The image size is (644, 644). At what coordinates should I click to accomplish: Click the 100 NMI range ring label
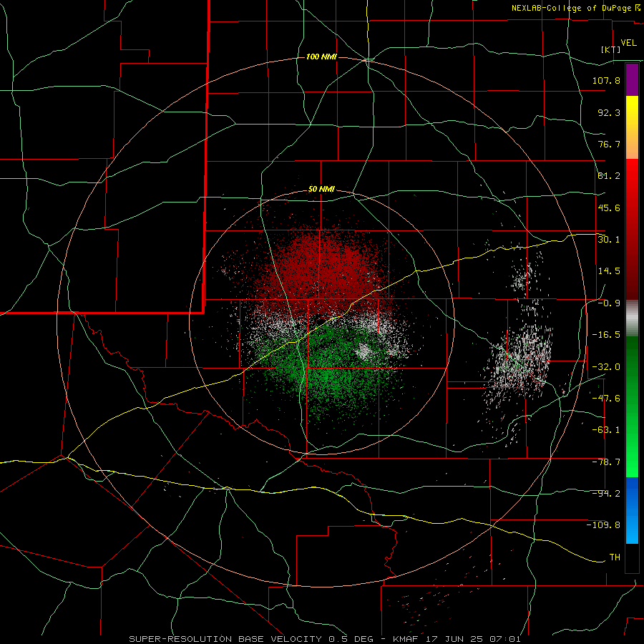321,57
